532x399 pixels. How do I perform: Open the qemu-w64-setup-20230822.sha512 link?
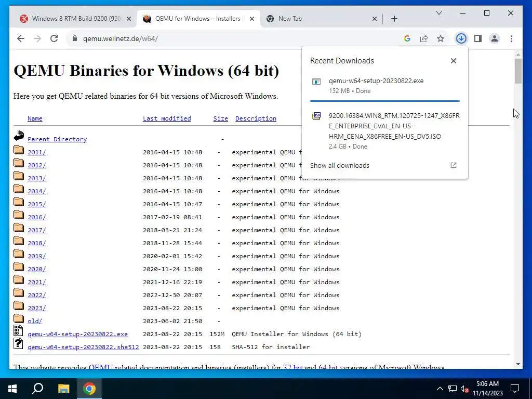point(83,347)
